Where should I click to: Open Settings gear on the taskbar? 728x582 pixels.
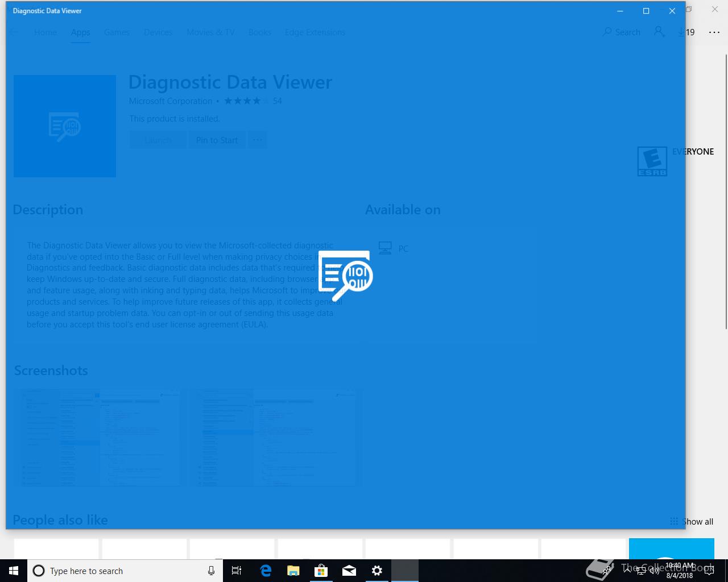point(377,571)
